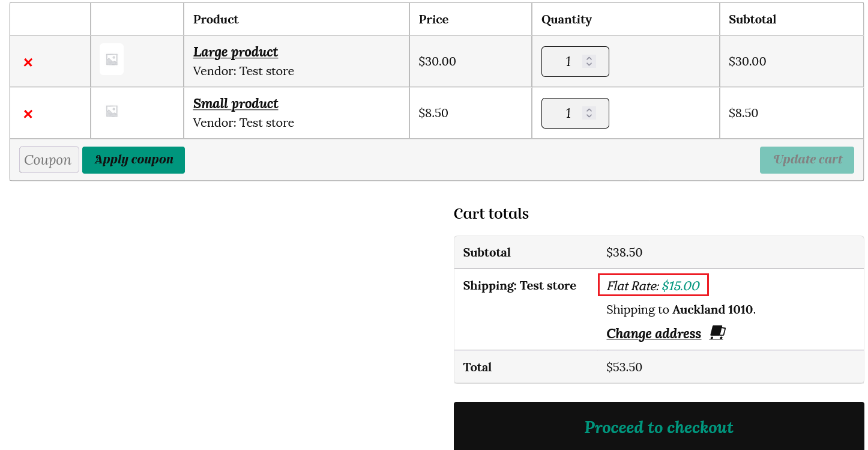This screenshot has height=450, width=868.
Task: Decrease Large product quantity with down arrow
Action: (589, 64)
